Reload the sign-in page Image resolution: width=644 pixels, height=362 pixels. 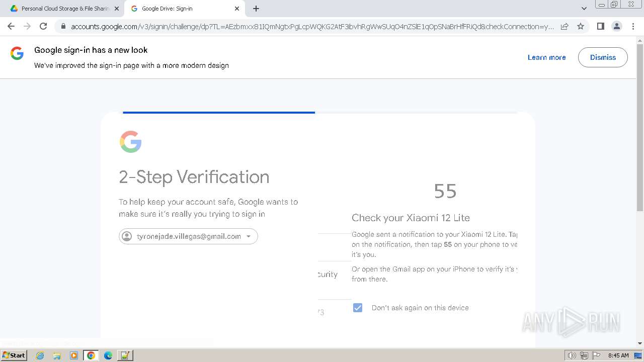(x=43, y=26)
